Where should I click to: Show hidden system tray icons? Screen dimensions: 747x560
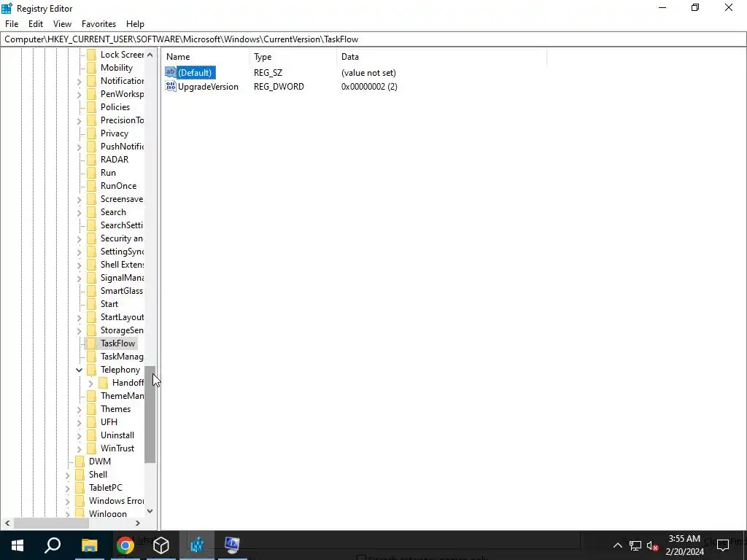pyautogui.click(x=617, y=545)
